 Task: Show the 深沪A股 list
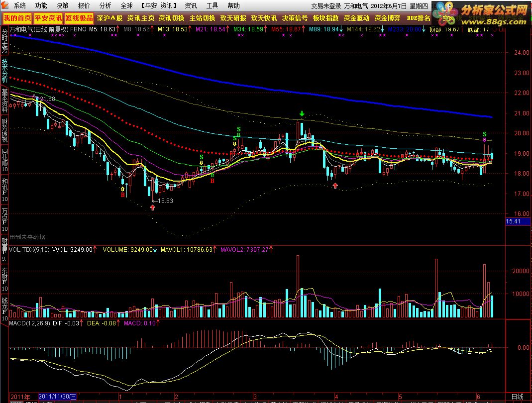tap(109, 18)
